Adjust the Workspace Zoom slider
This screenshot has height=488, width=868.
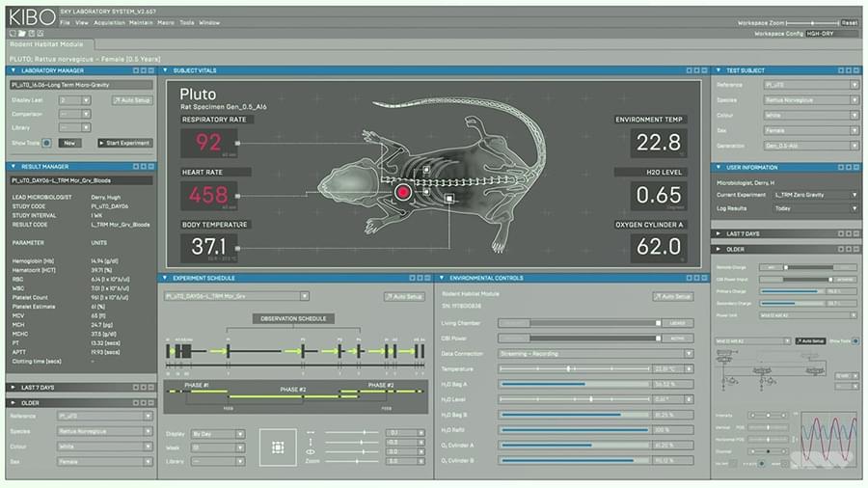coord(812,21)
